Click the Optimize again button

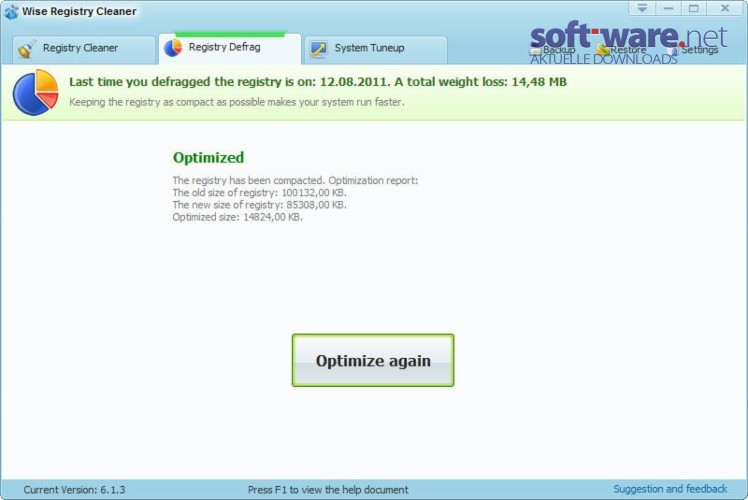373,360
